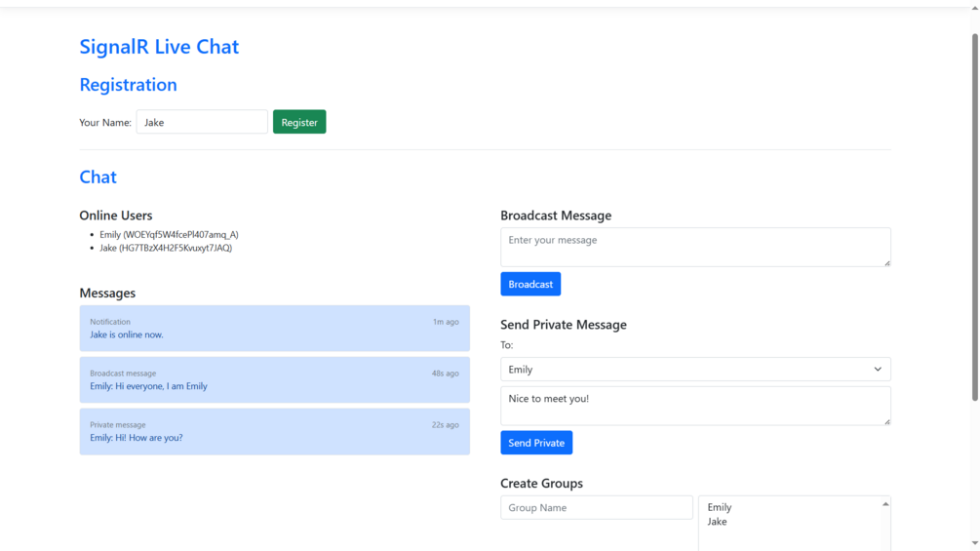The height and width of the screenshot is (551, 980).
Task: Click the resize grip of the broadcast textarea
Action: pos(886,263)
